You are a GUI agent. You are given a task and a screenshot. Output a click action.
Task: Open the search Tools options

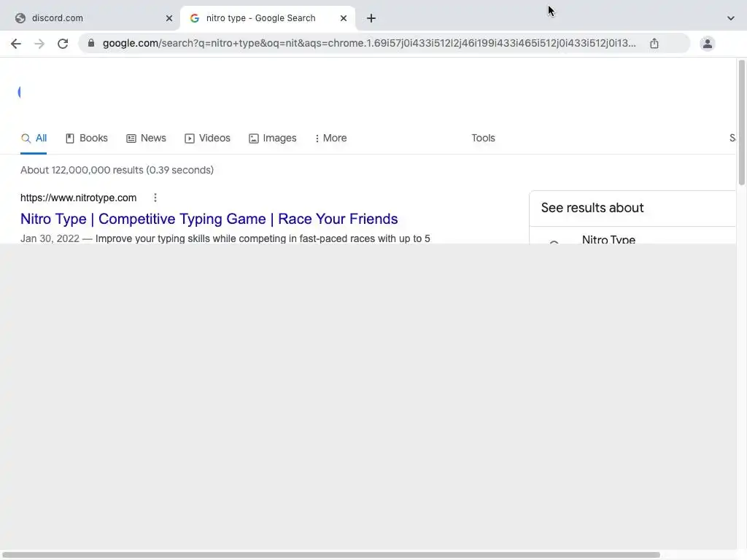tap(483, 138)
